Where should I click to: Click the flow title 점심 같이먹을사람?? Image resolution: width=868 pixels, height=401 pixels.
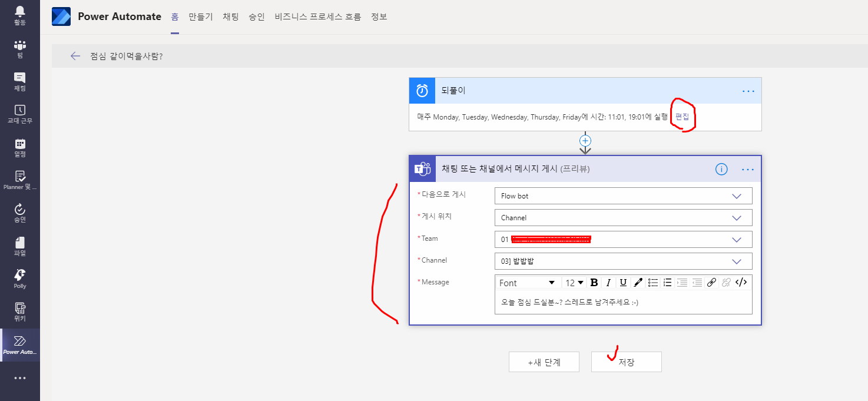coord(127,56)
